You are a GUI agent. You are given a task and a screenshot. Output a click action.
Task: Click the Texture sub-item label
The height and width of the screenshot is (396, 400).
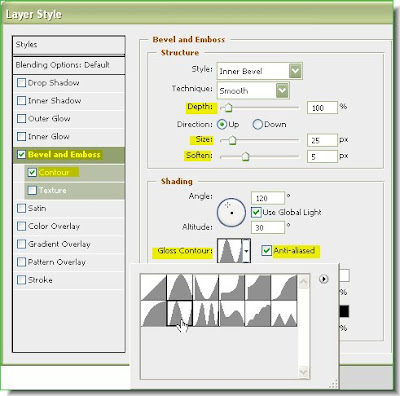pyautogui.click(x=52, y=190)
